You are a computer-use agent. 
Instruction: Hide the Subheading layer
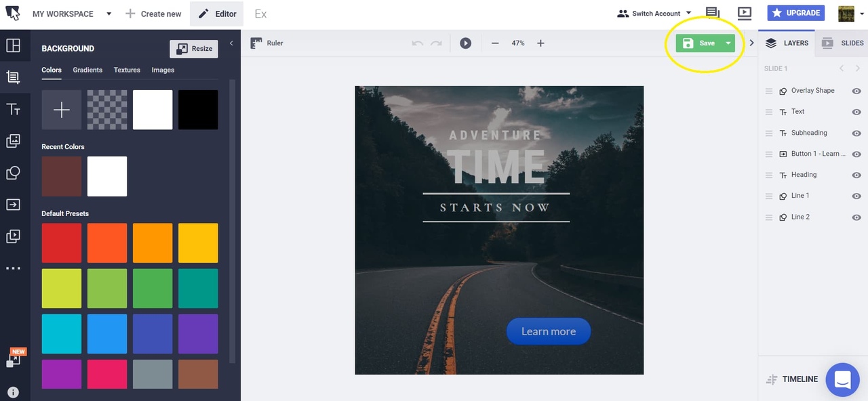(856, 133)
